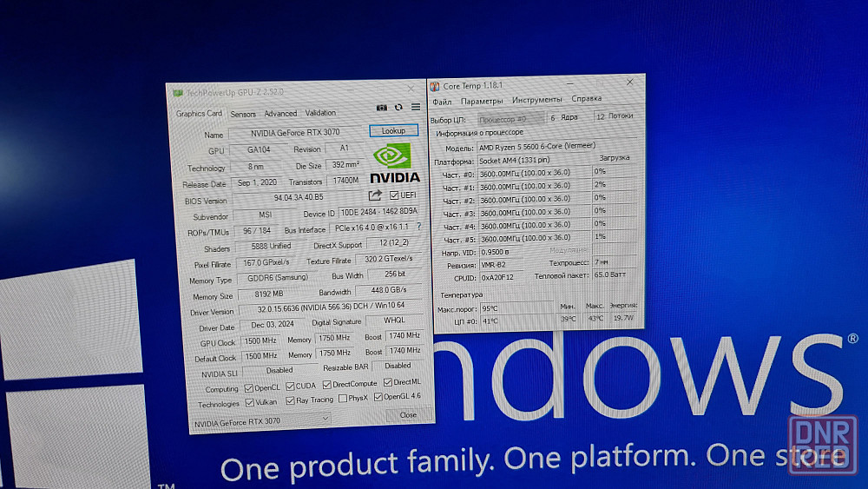Open the Файл menu in Core Temp

[442, 102]
